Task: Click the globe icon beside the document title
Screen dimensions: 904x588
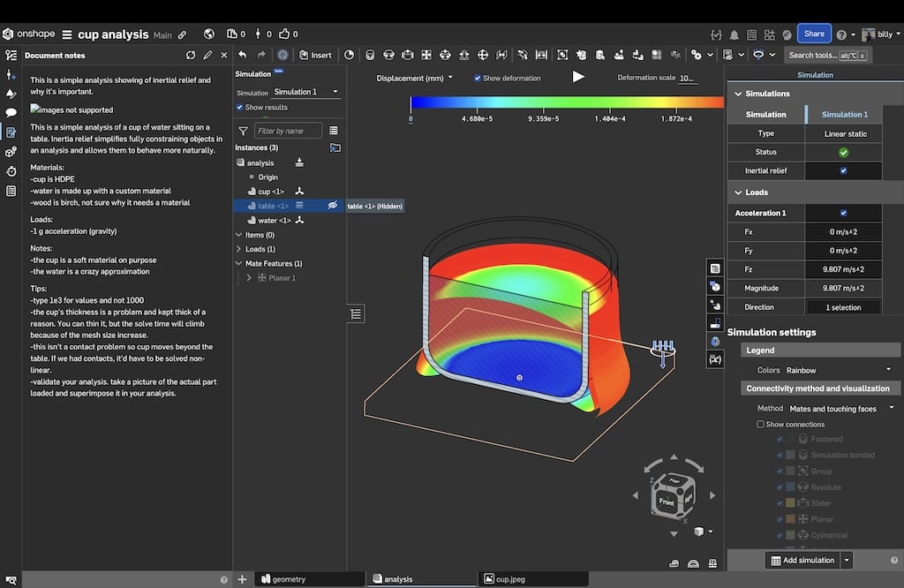Action: click(x=209, y=34)
